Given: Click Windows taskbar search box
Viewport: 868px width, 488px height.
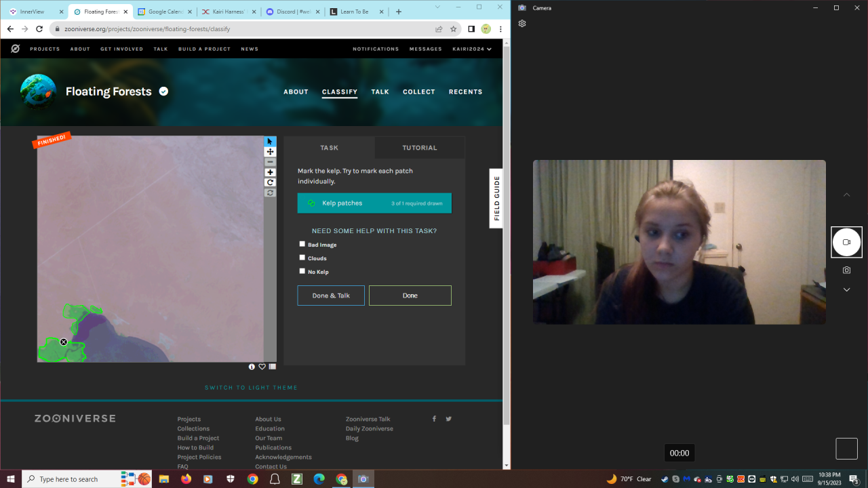Looking at the screenshot, I should pyautogui.click(x=69, y=479).
